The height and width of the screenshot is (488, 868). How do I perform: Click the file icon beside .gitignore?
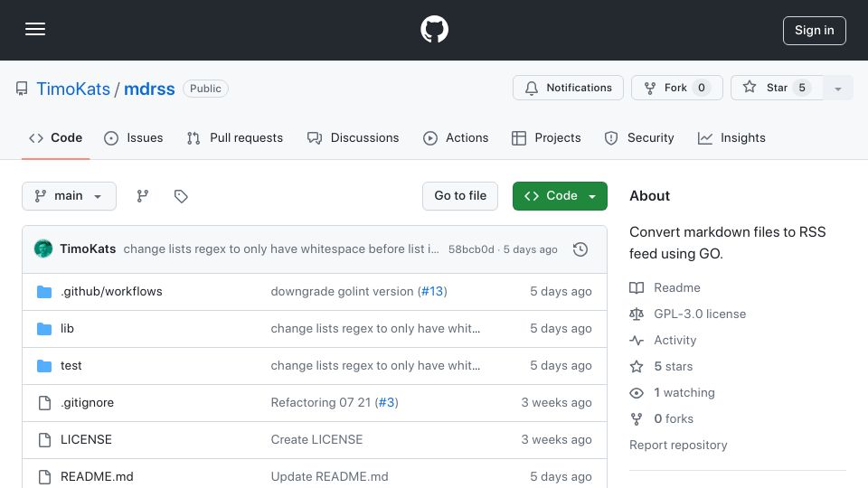(x=44, y=403)
